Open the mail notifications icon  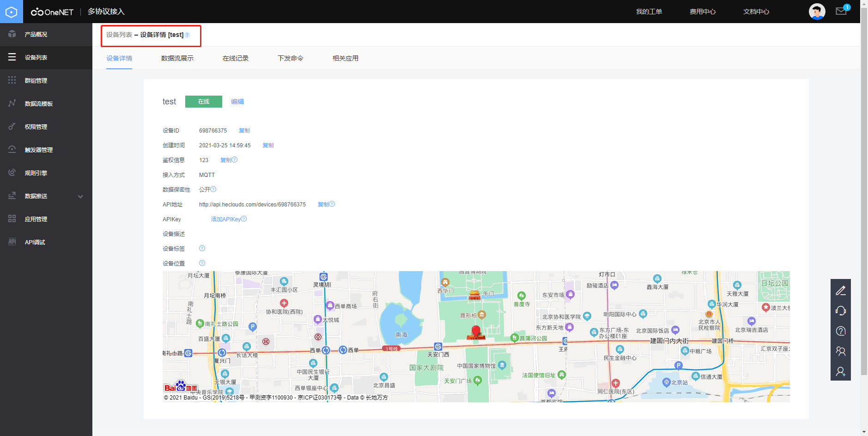pyautogui.click(x=841, y=11)
